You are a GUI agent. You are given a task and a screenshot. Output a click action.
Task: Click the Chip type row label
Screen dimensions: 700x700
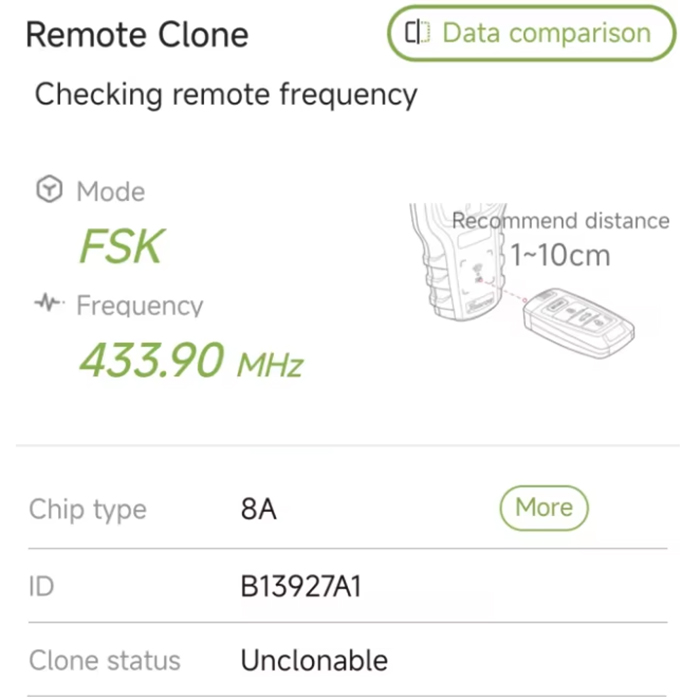[88, 509]
